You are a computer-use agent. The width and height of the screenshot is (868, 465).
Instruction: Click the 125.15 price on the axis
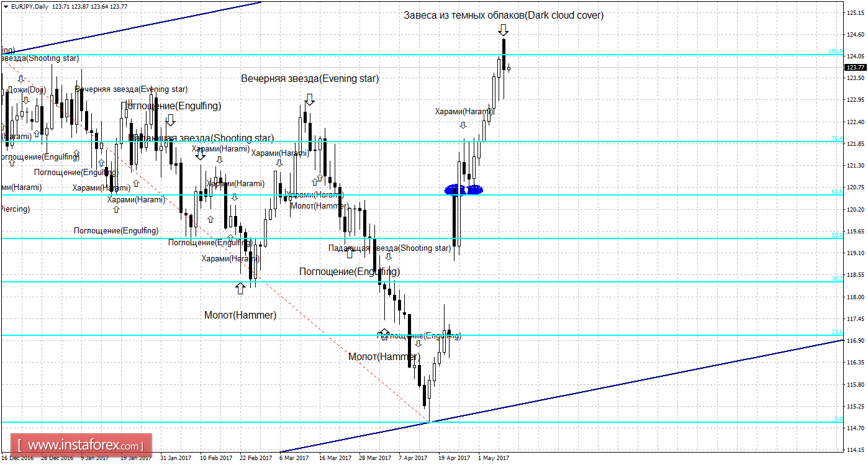coord(856,12)
